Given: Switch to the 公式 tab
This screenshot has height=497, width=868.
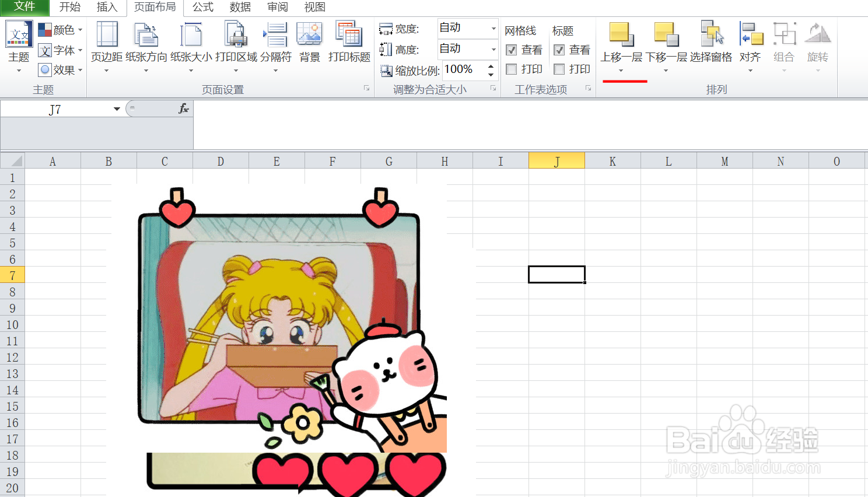Looking at the screenshot, I should pyautogui.click(x=203, y=7).
